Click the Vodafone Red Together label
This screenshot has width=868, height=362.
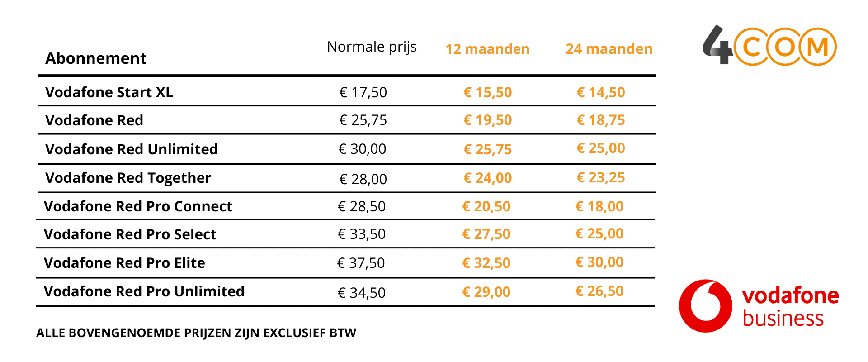128,178
